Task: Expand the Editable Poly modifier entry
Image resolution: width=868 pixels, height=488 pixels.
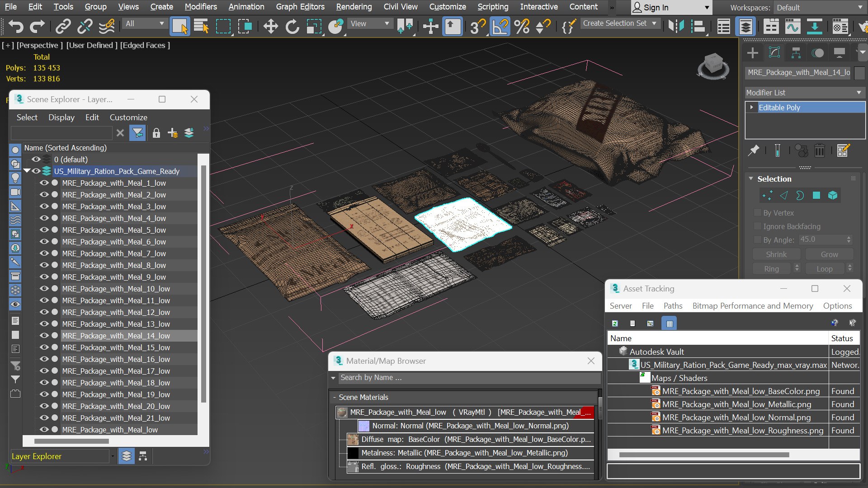Action: (751, 108)
